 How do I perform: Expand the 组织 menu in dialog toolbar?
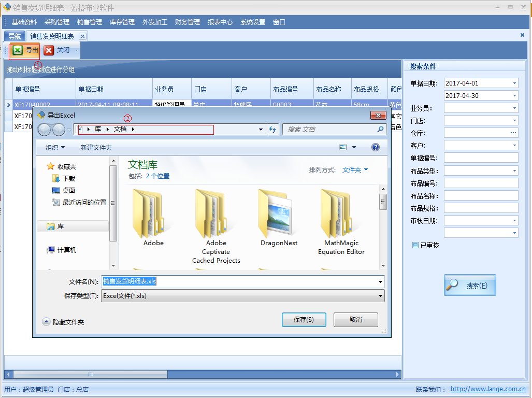55,148
